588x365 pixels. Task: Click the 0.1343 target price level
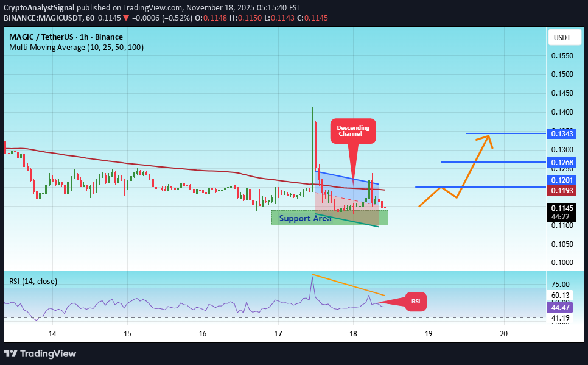(561, 133)
